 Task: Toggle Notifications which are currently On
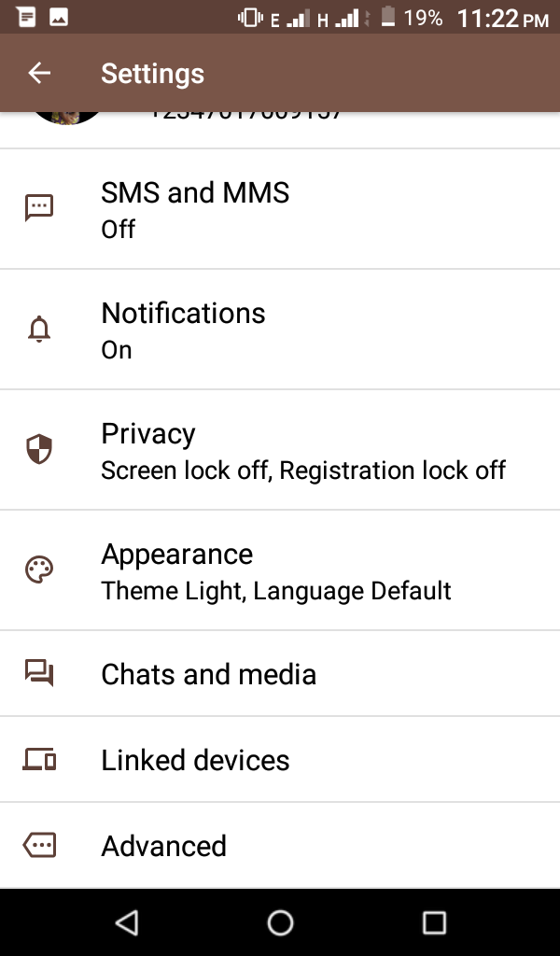click(x=280, y=329)
